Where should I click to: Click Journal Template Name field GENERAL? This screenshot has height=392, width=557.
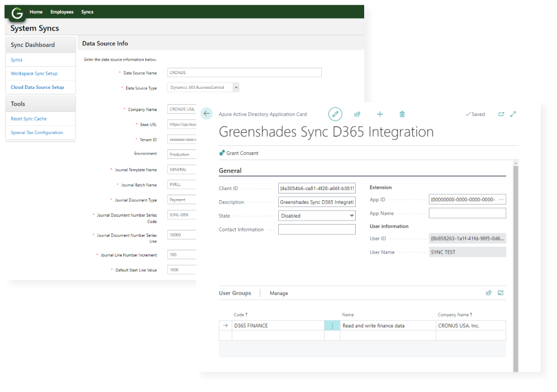(x=182, y=170)
